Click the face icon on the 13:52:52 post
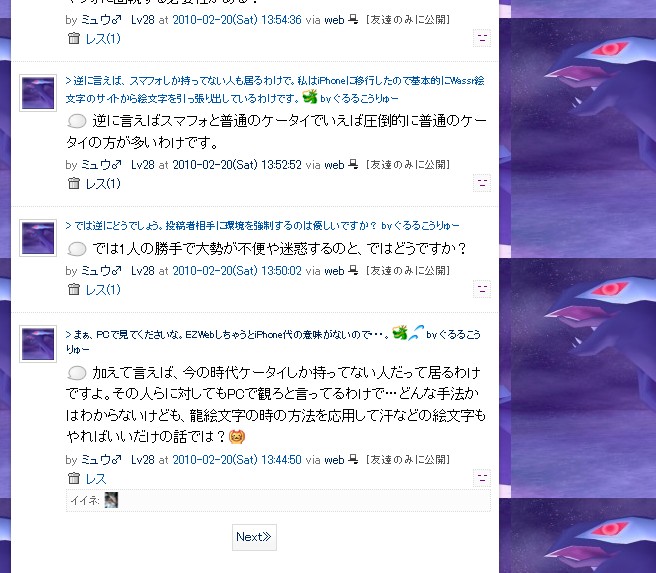Viewport: 656px width, 573px height. coord(482,183)
